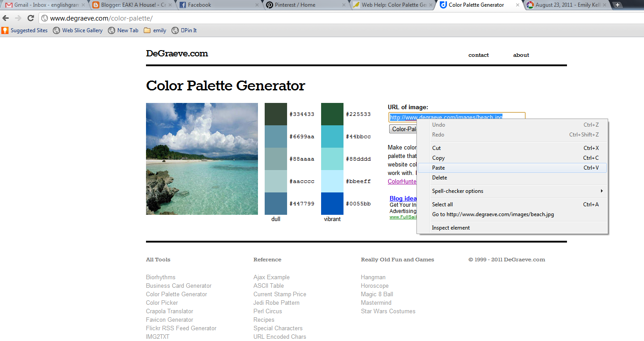
Task: Choose Paste from the context menu
Action: [438, 167]
